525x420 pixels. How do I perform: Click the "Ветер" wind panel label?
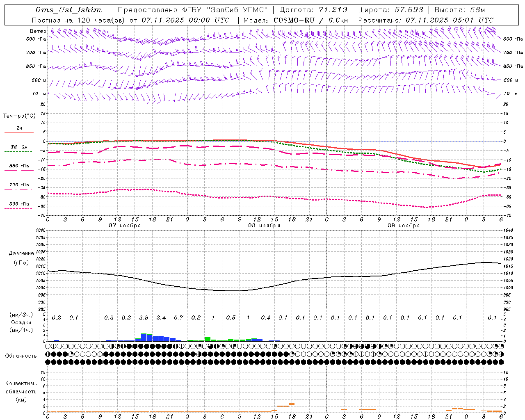pos(38,31)
